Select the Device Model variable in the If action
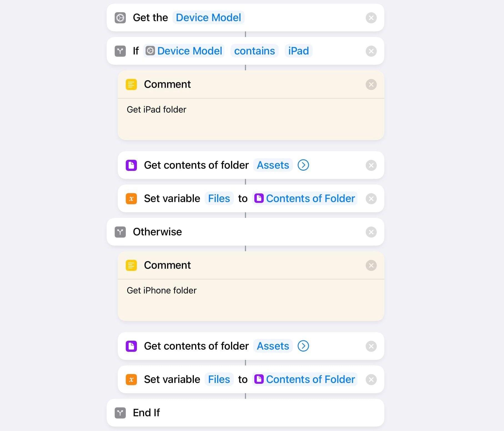Screen dimensions: 504x431 [x=184, y=51]
